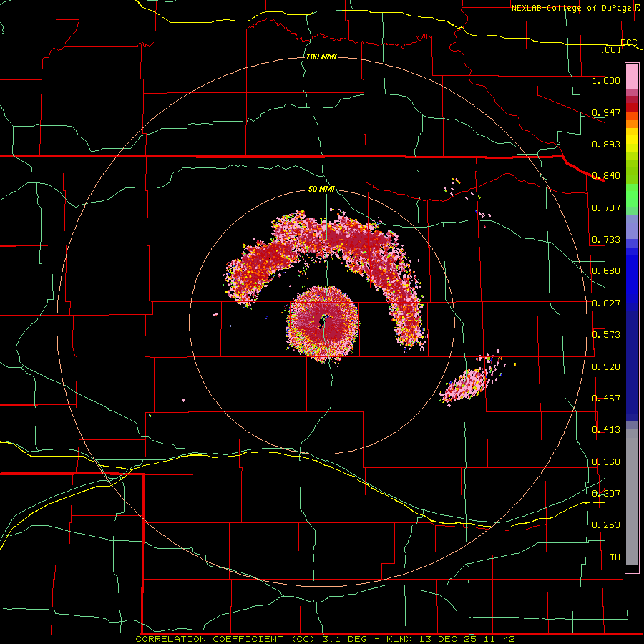Select the 0.680 scale label
Image resolution: width=644 pixels, height=644 pixels.
606,271
